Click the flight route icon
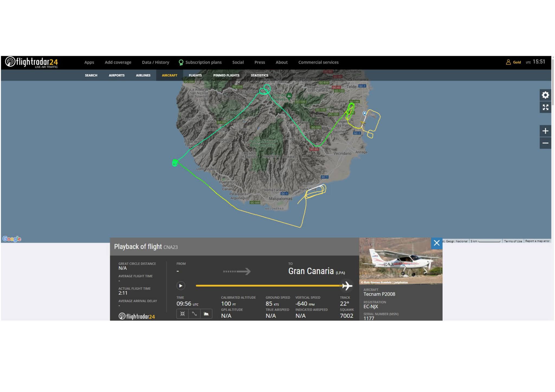This screenshot has height=392, width=555. click(x=194, y=313)
